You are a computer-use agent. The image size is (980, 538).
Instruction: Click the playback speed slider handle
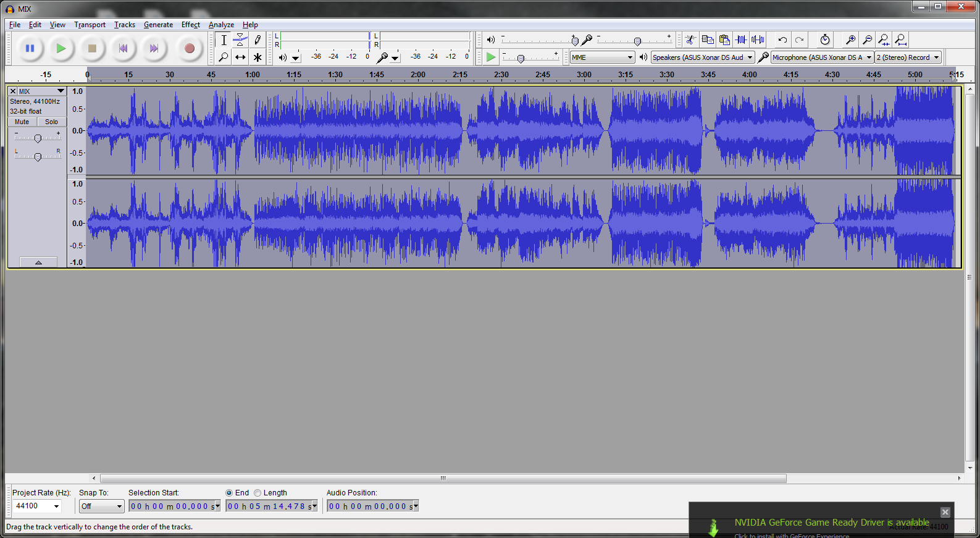(x=521, y=58)
